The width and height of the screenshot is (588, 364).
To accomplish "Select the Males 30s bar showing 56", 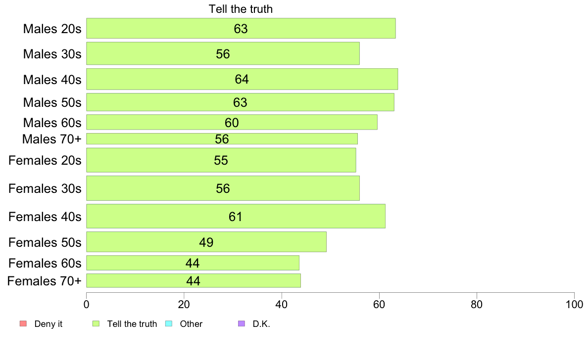I will coord(223,53).
